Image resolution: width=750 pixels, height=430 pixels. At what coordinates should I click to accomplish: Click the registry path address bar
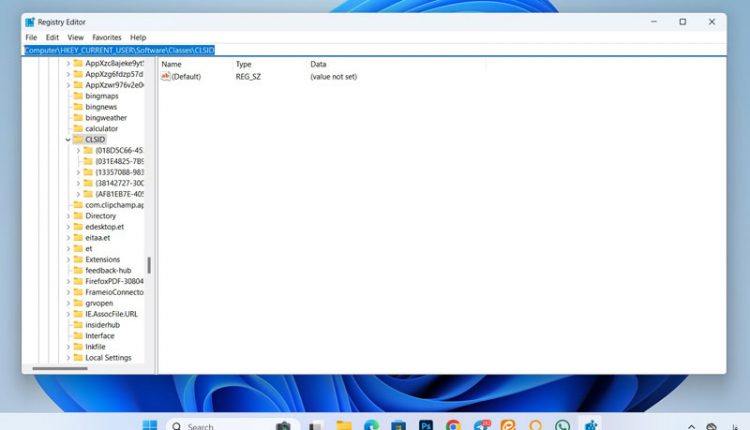[375, 50]
